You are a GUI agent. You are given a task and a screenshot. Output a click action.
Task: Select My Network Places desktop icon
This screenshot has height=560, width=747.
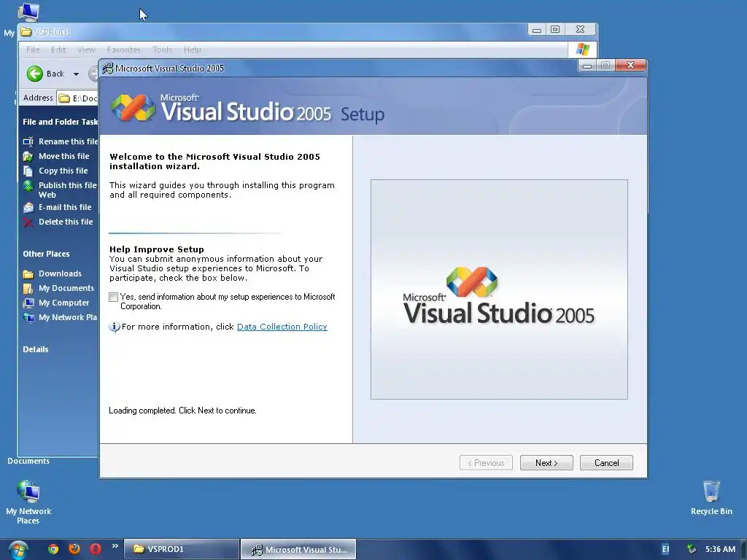pyautogui.click(x=28, y=502)
